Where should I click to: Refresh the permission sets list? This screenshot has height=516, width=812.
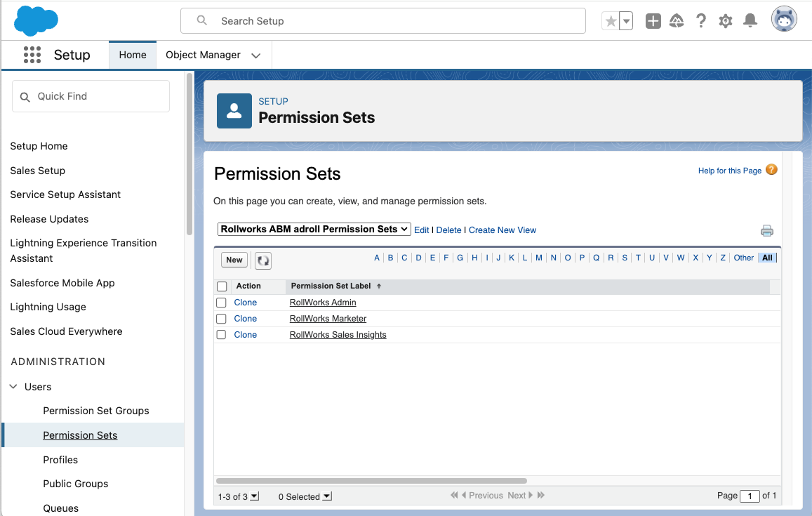263,260
